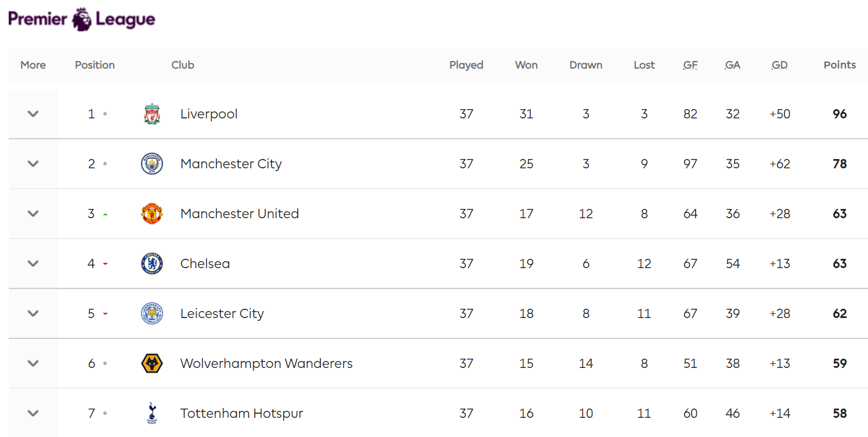Expand the Liverpool row details chevron

coord(33,114)
